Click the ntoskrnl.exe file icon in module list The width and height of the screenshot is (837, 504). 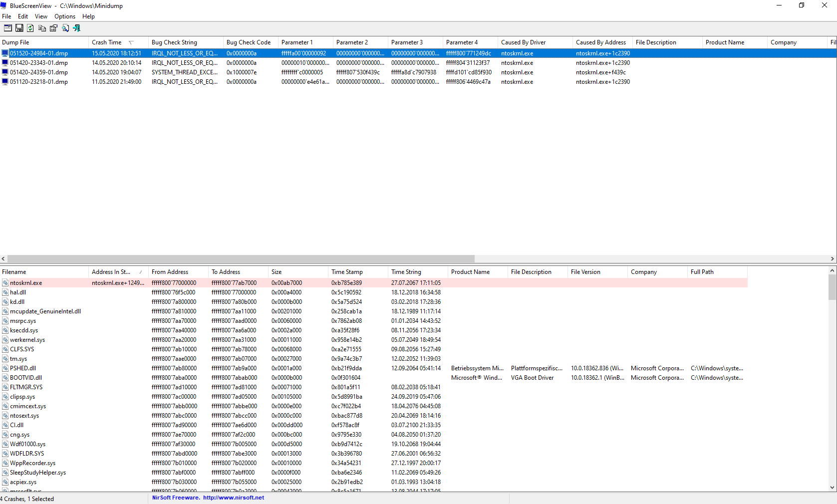click(x=5, y=283)
